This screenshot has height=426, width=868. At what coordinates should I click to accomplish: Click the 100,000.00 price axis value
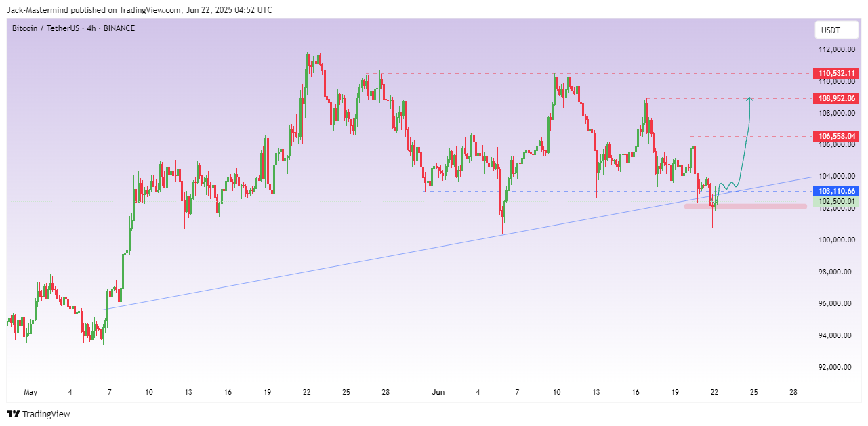[x=838, y=240]
